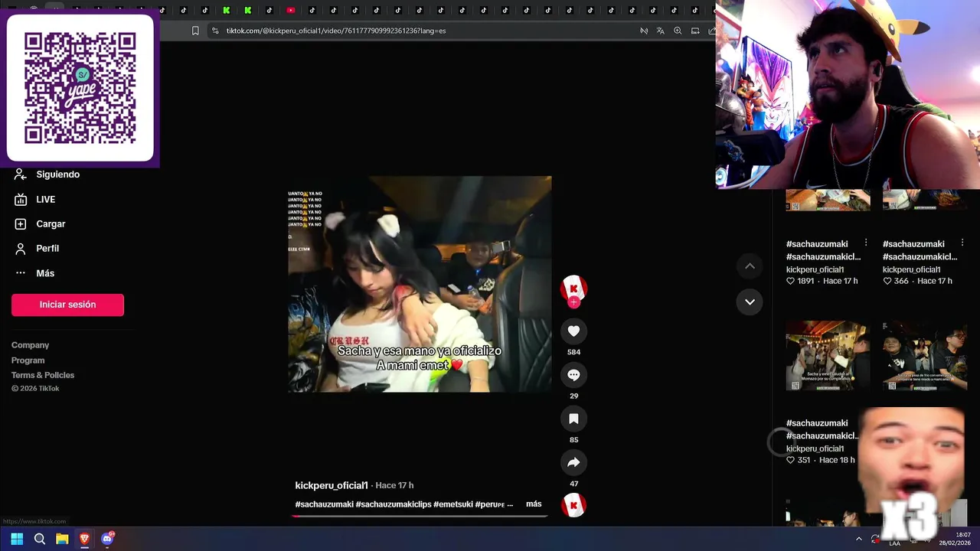The height and width of the screenshot is (551, 980).
Task: Click the #emetsuki hashtag in the caption
Action: pos(452,504)
